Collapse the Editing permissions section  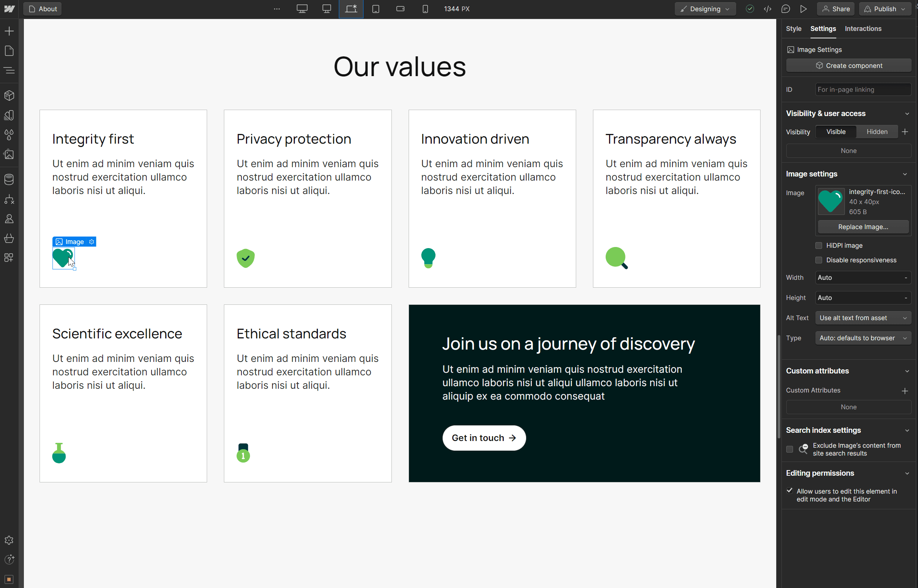pyautogui.click(x=907, y=473)
